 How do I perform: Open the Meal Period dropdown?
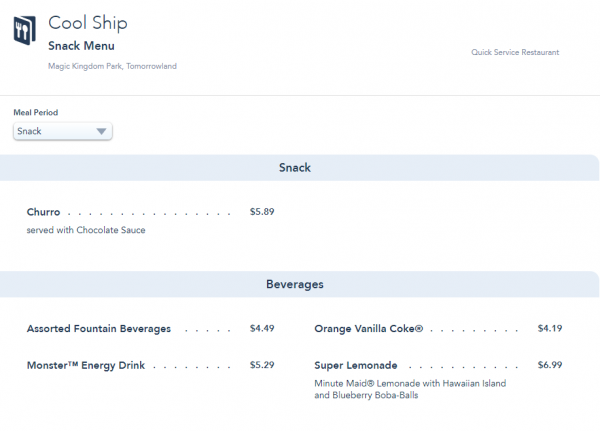(62, 131)
